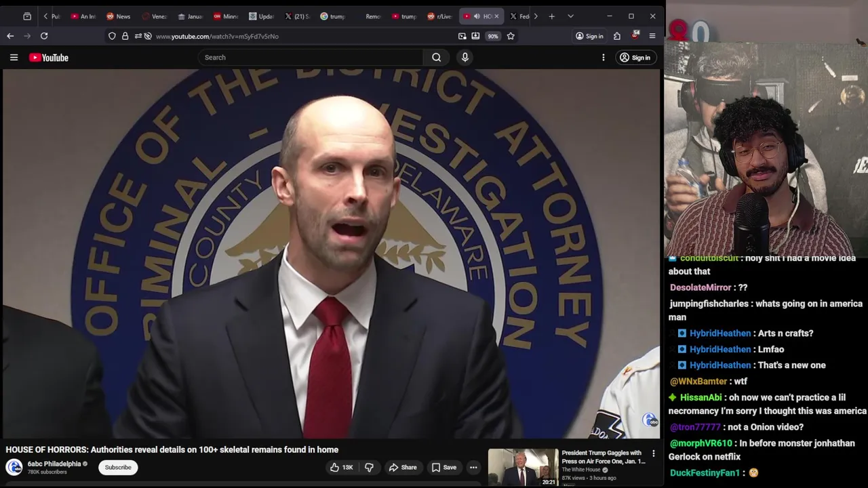Click chat username HissanAbi
868x488 pixels.
coord(701,397)
